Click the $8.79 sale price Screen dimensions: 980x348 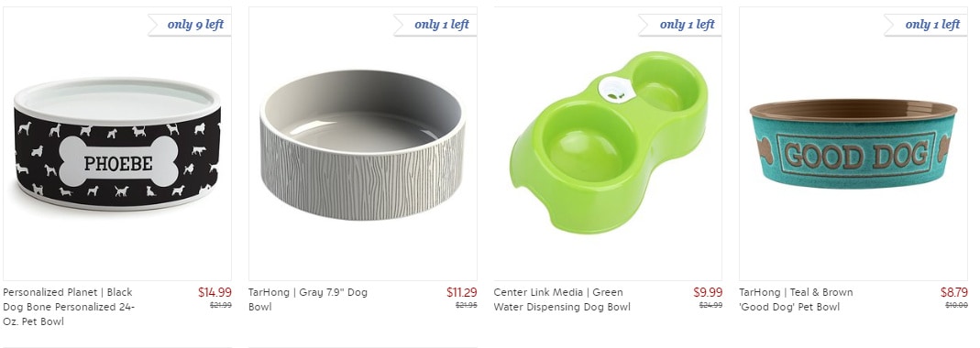pos(953,292)
